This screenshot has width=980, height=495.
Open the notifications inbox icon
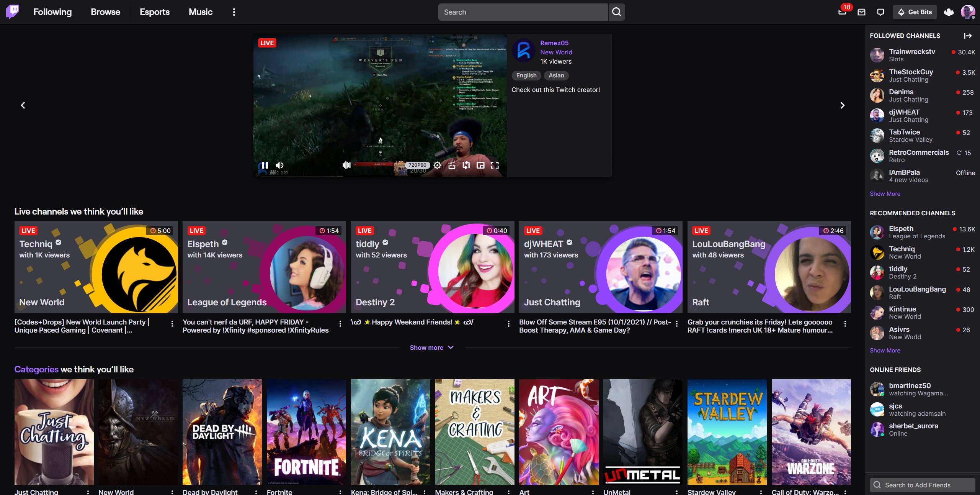click(x=861, y=12)
